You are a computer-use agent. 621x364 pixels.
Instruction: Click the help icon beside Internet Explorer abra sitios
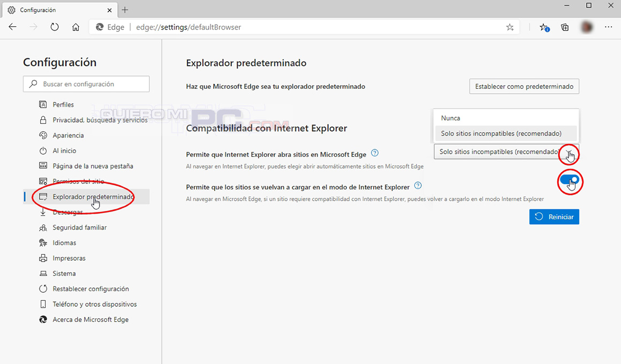click(375, 153)
